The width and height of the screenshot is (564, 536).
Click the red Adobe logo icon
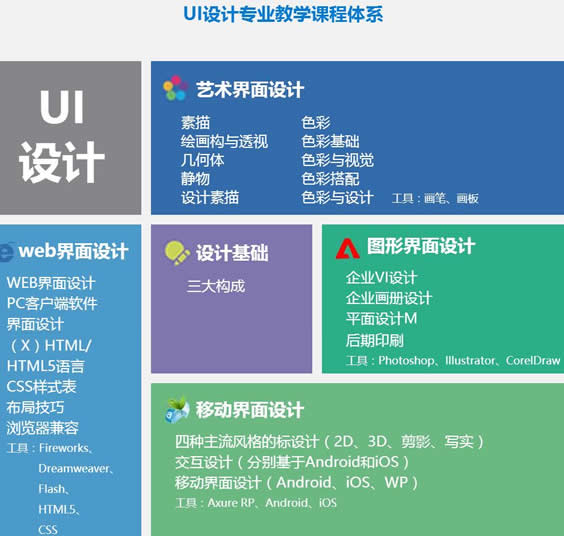[347, 249]
